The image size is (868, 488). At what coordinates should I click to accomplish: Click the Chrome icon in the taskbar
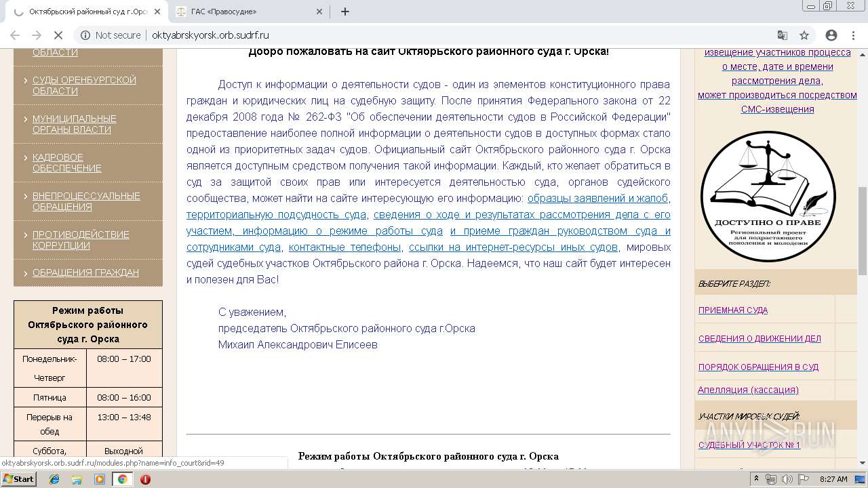pyautogui.click(x=123, y=479)
